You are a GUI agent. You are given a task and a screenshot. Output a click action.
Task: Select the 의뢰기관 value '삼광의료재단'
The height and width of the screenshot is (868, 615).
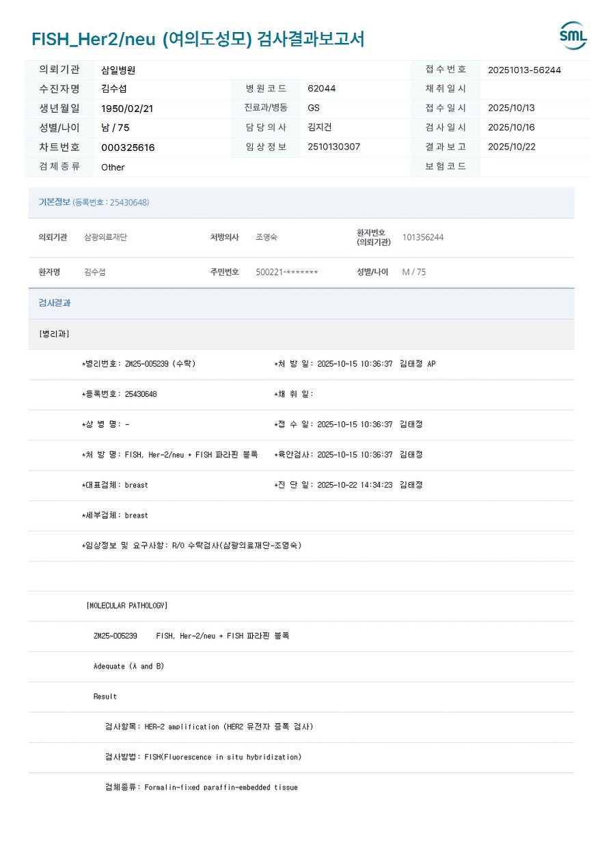click(x=105, y=237)
